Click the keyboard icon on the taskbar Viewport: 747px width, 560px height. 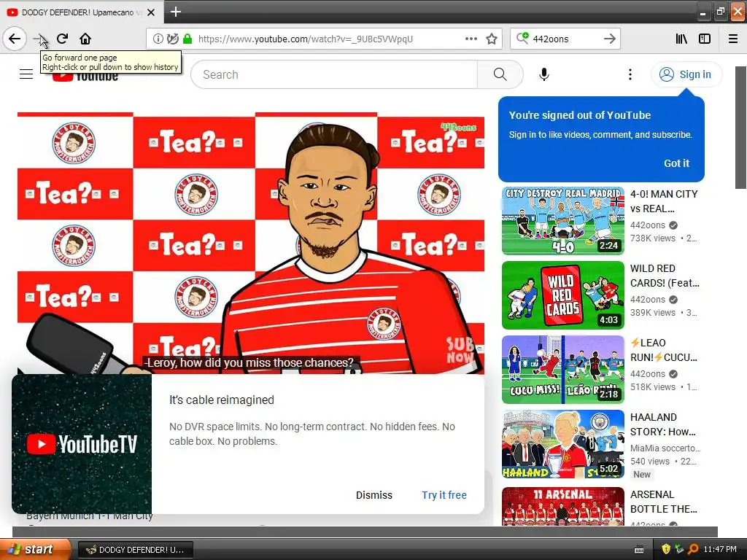point(639,550)
